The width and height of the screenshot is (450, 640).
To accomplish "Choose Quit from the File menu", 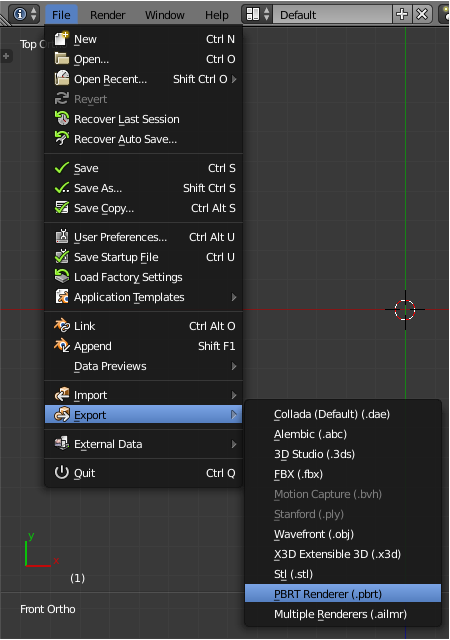I will [x=143, y=473].
